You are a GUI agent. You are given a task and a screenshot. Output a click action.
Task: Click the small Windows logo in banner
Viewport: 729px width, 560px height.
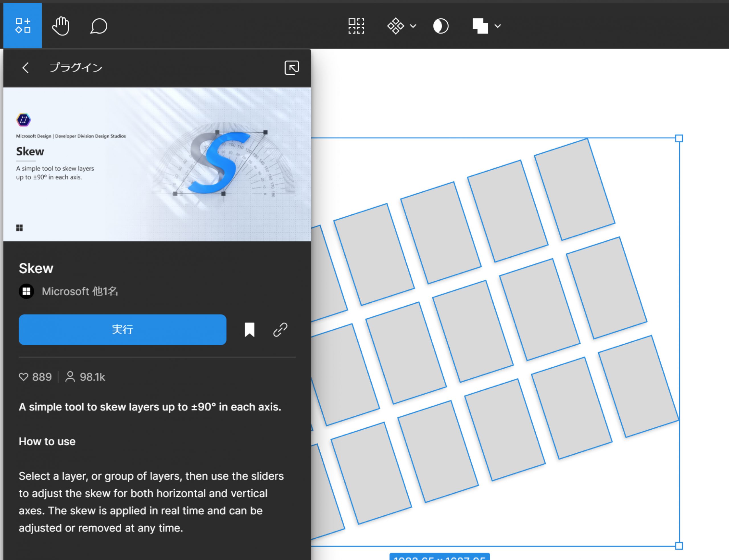(19, 228)
